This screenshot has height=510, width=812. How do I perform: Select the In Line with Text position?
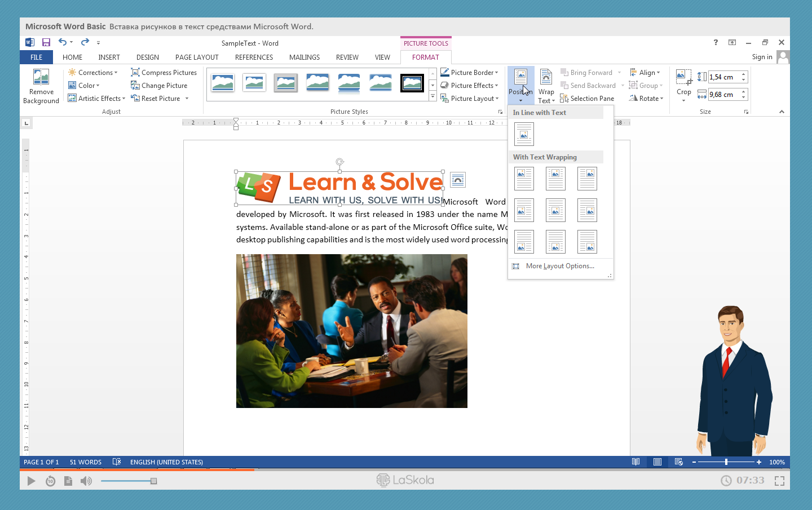(x=524, y=134)
